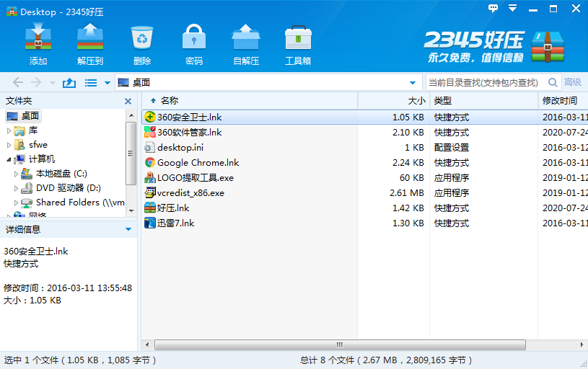
Task: Click the 配置设置 type cell
Action: 452,148
